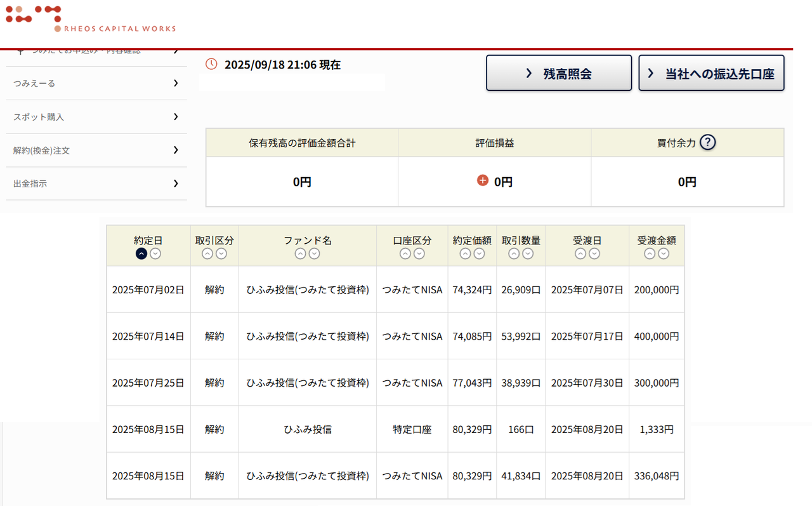Open the スポット購入 sidebar menu item
Screen dimensions: 812x506
click(96, 117)
